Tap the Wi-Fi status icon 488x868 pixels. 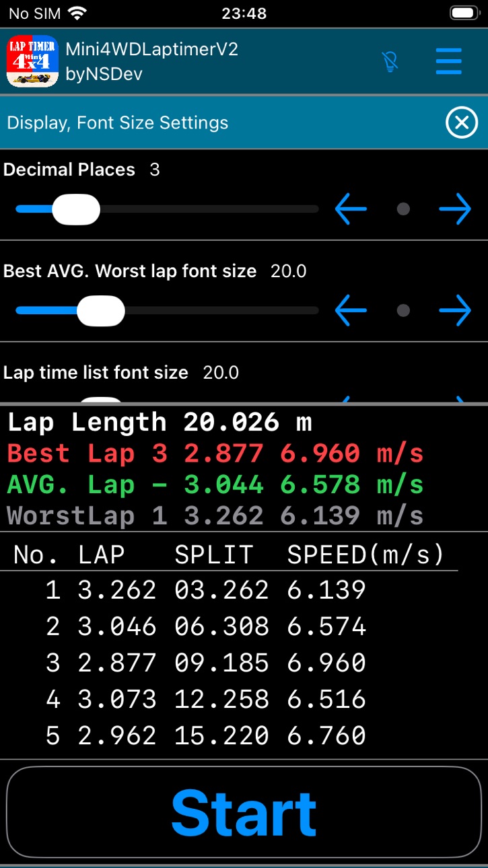tap(77, 13)
